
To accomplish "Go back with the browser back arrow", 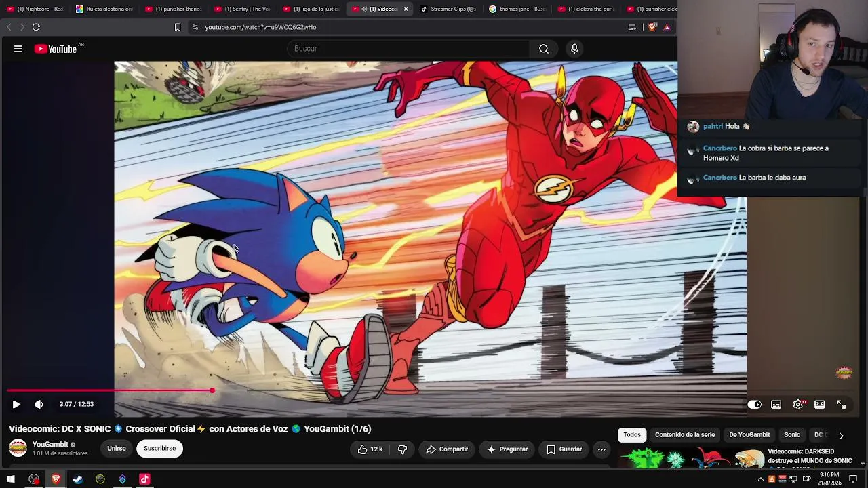I will pos(9,27).
